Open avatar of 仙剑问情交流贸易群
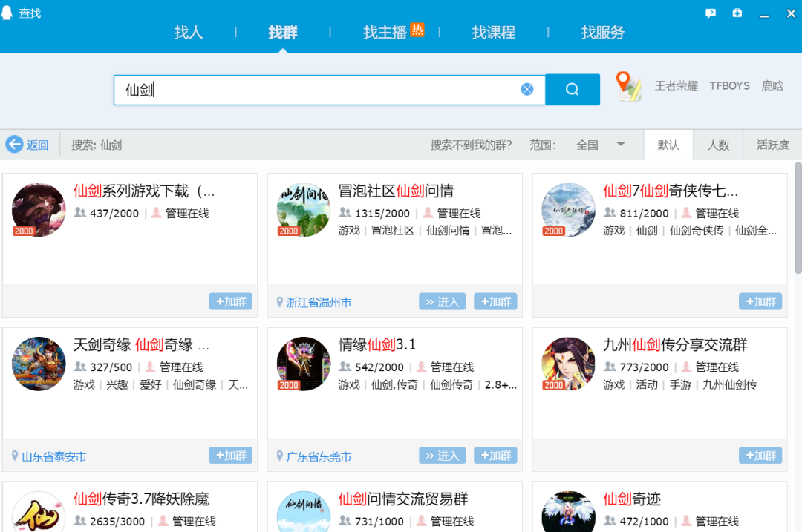 (x=304, y=511)
